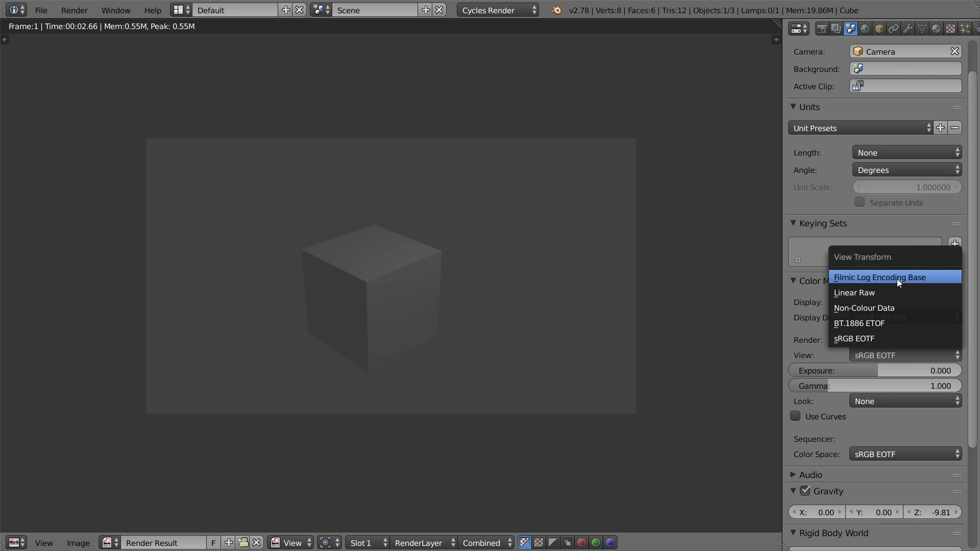Open the Object Constraints chain tab

click(x=893, y=29)
